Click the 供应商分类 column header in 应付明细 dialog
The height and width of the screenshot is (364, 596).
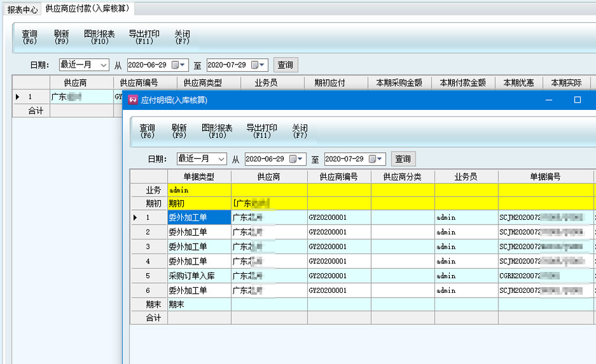point(402,177)
